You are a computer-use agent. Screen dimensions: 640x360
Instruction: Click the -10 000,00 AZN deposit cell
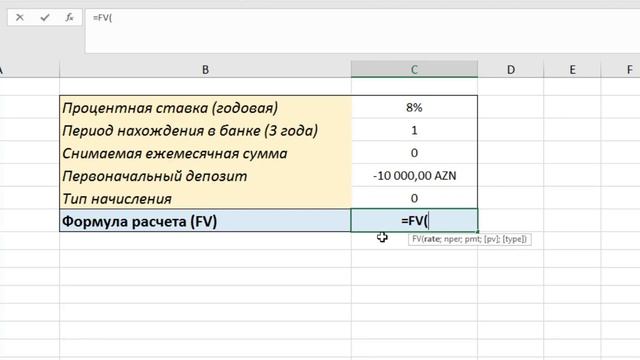414,176
